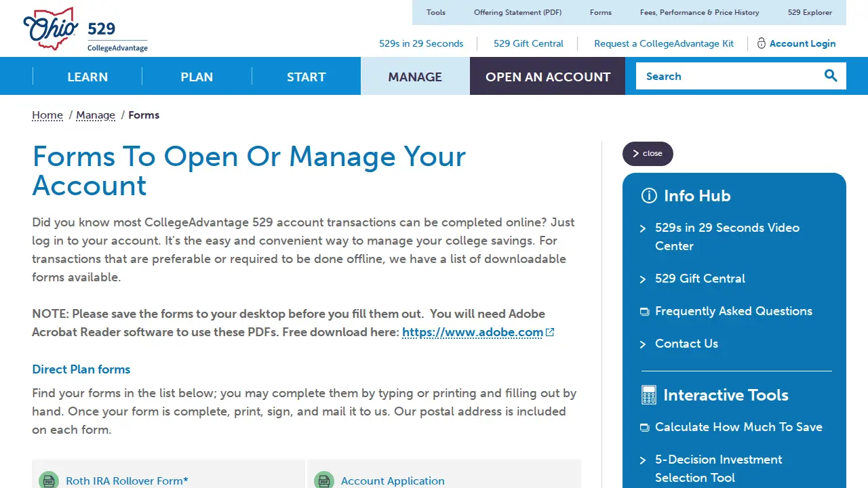
Task: Click the chevron next to 5-Decision Investment Selection Tool
Action: (643, 460)
